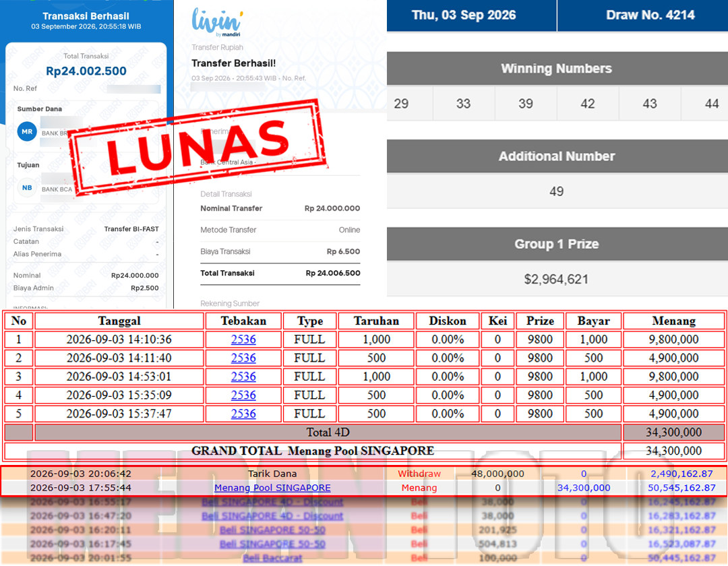
Task: Click Biaya Admin Rp2.500 value
Action: click(144, 288)
